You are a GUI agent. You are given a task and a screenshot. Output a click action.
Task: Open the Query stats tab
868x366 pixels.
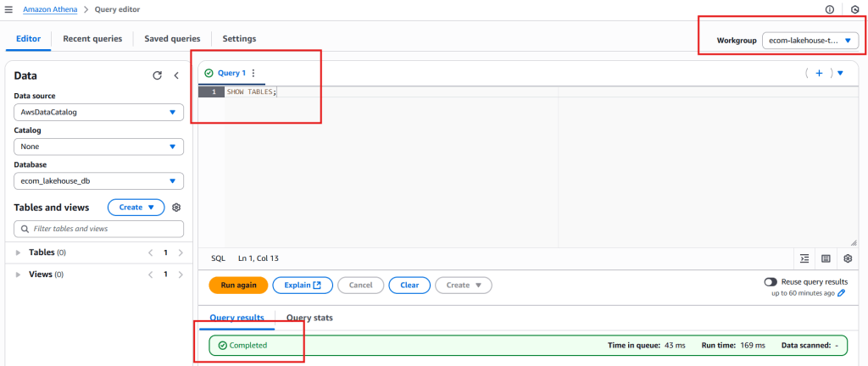pyautogui.click(x=309, y=318)
